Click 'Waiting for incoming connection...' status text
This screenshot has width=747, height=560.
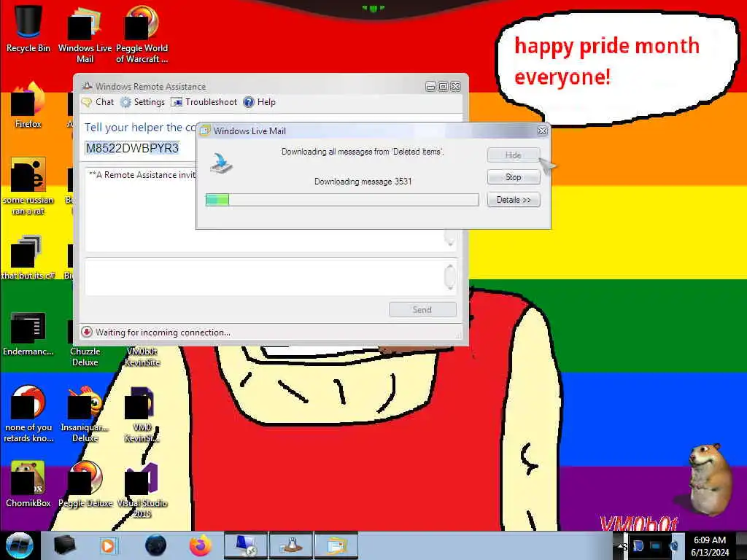tap(163, 332)
